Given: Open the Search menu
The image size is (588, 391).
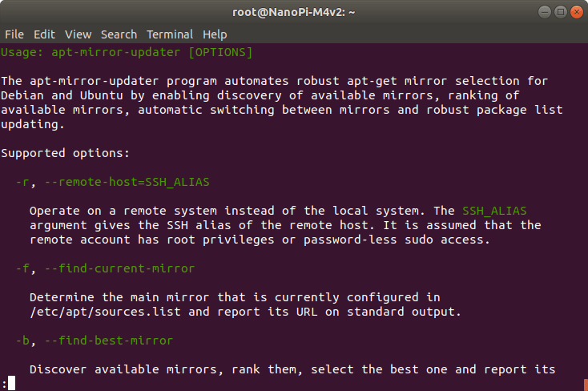Looking at the screenshot, I should (x=119, y=34).
